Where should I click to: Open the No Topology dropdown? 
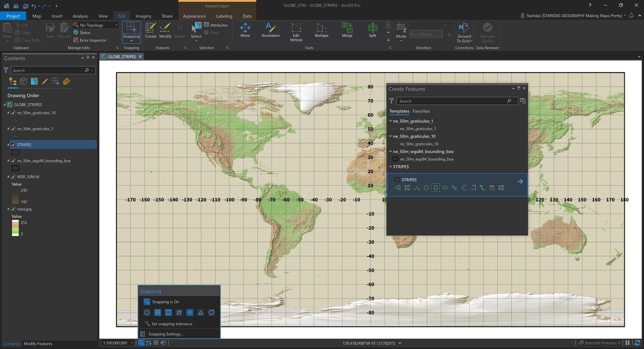[x=116, y=25]
